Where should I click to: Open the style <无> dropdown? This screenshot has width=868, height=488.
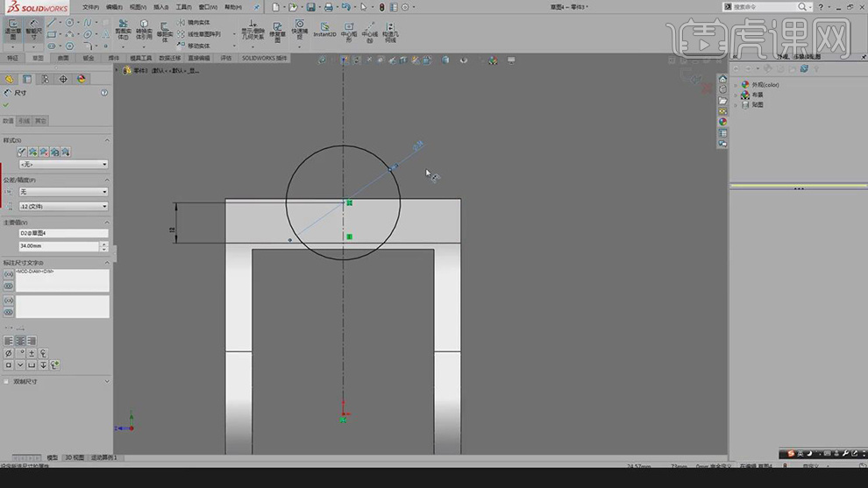[63, 165]
